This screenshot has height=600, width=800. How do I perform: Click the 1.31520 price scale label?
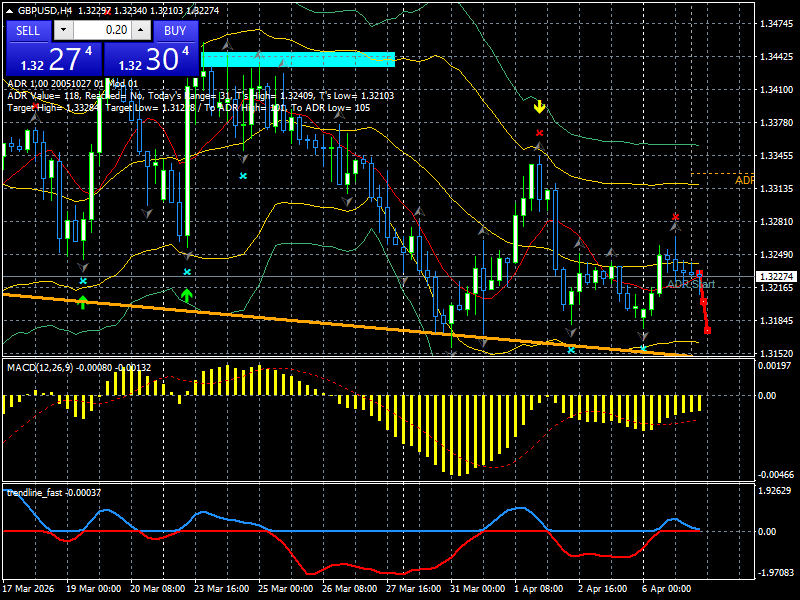pyautogui.click(x=776, y=353)
